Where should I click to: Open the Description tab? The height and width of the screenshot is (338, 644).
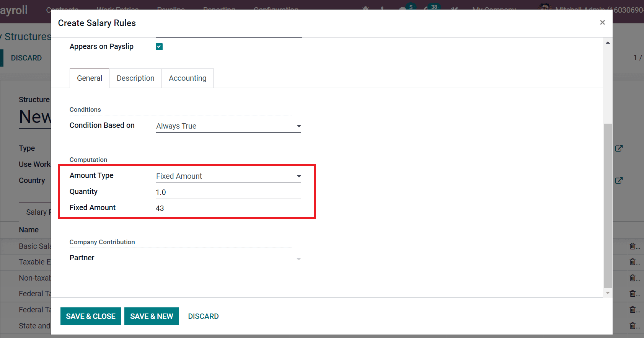coord(135,78)
